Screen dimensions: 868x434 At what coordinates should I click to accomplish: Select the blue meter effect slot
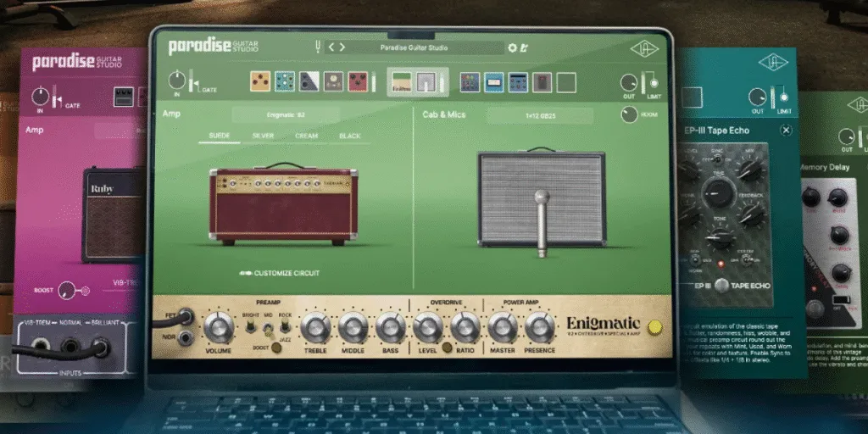coord(494,82)
